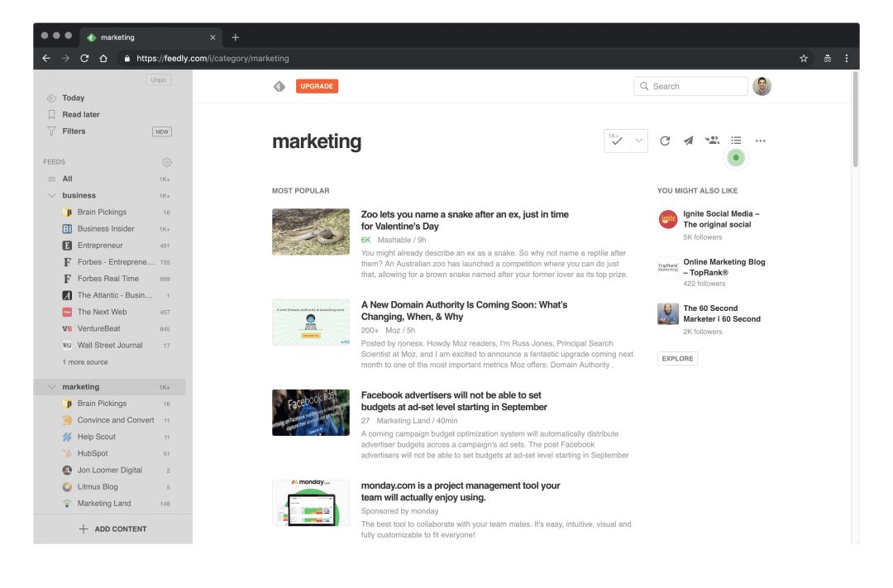Click the Explore button under suggestions
This screenshot has width=893, height=588.
(x=677, y=359)
